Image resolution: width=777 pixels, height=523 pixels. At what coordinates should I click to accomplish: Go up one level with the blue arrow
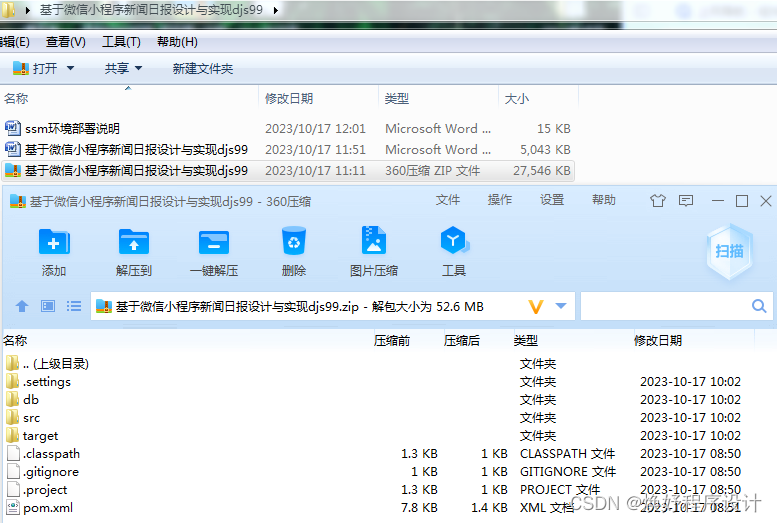tap(22, 306)
